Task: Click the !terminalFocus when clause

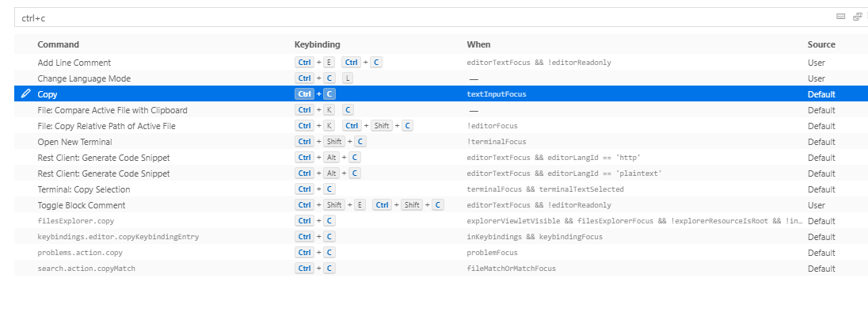Action: [497, 142]
